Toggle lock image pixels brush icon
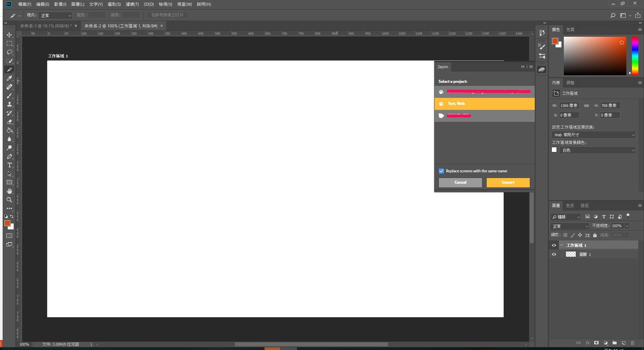 pos(573,235)
